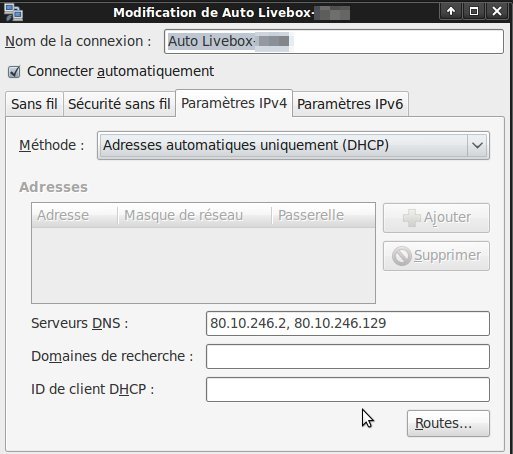Maximize the connection editing window
Screen dimensions: 513x454
coord(474,11)
